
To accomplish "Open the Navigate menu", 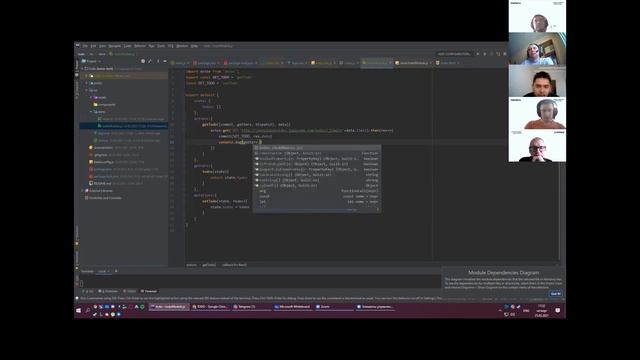I will click(x=115, y=46).
